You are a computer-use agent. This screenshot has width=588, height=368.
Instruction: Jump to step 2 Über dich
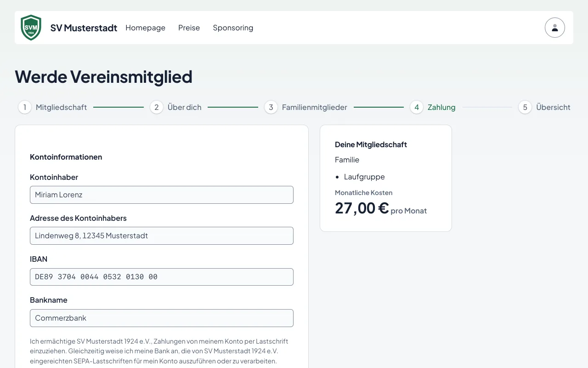[x=176, y=107]
